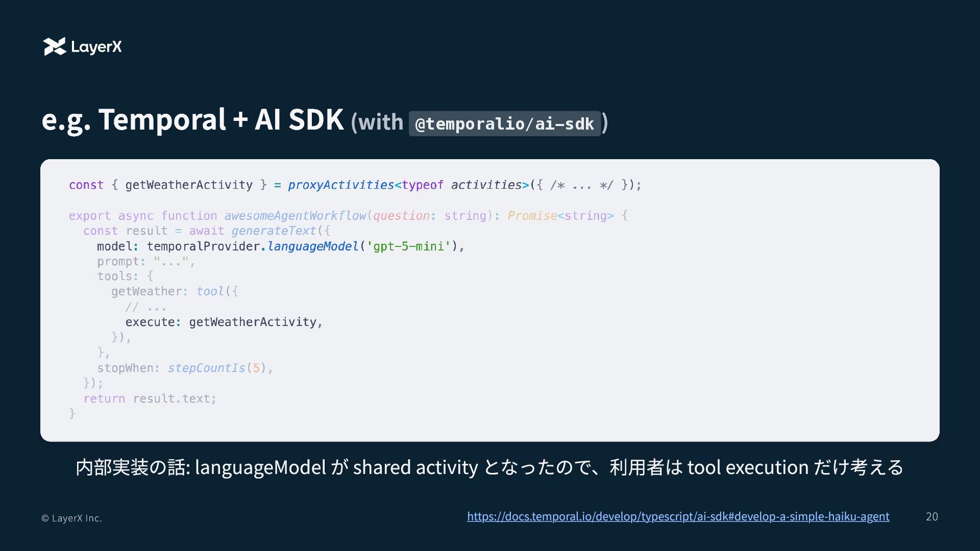This screenshot has width=980, height=551.
Task: Click the © LayerX Inc. footer text
Action: click(71, 518)
